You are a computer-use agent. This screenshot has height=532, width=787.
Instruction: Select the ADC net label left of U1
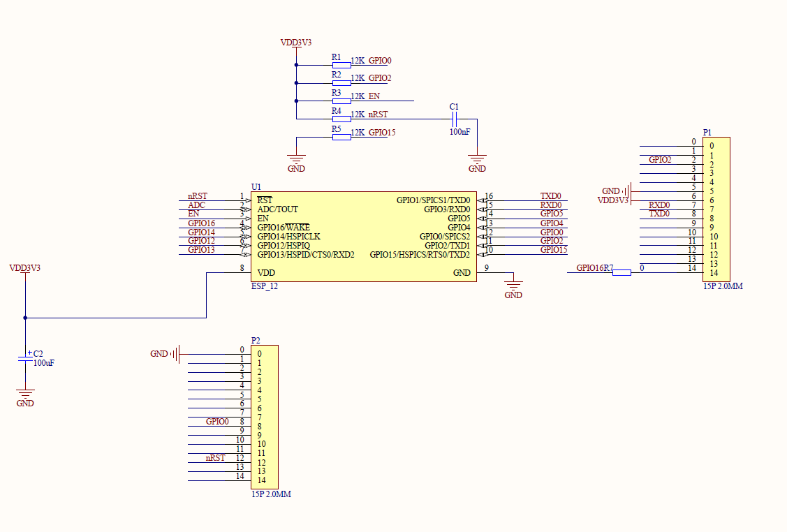coord(196,205)
